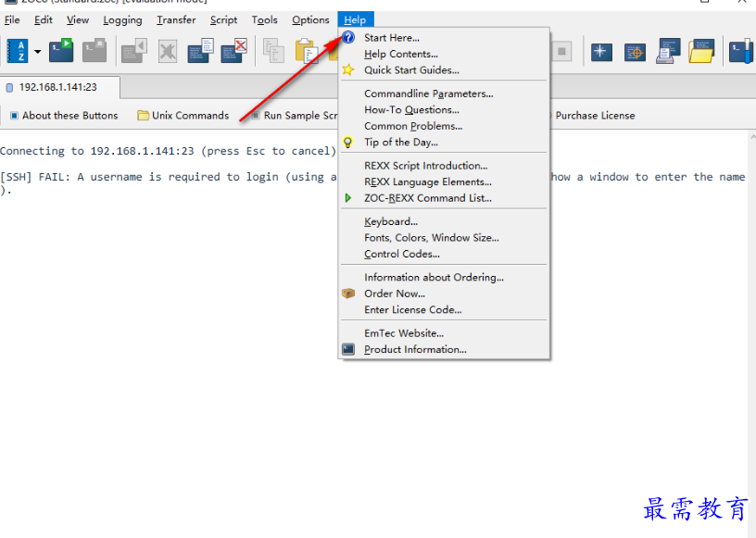This screenshot has width=756, height=538.
Task: Click the terminal with blue test tube icon
Action: (x=741, y=51)
